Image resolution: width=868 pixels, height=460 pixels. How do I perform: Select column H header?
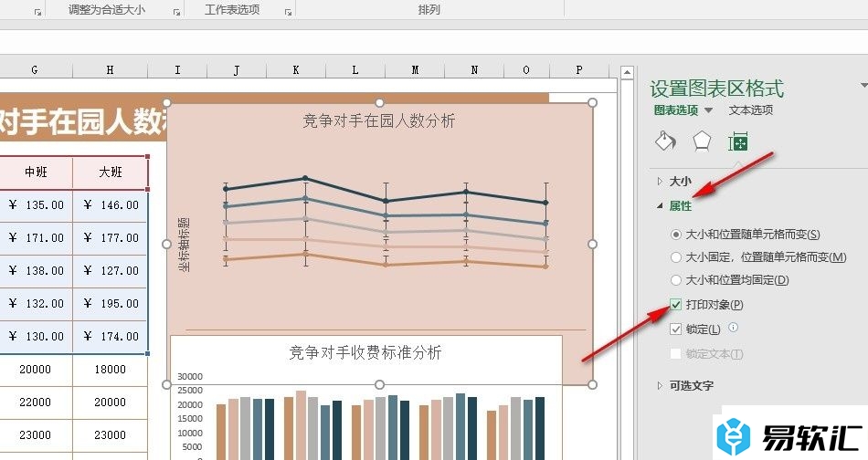click(x=110, y=69)
